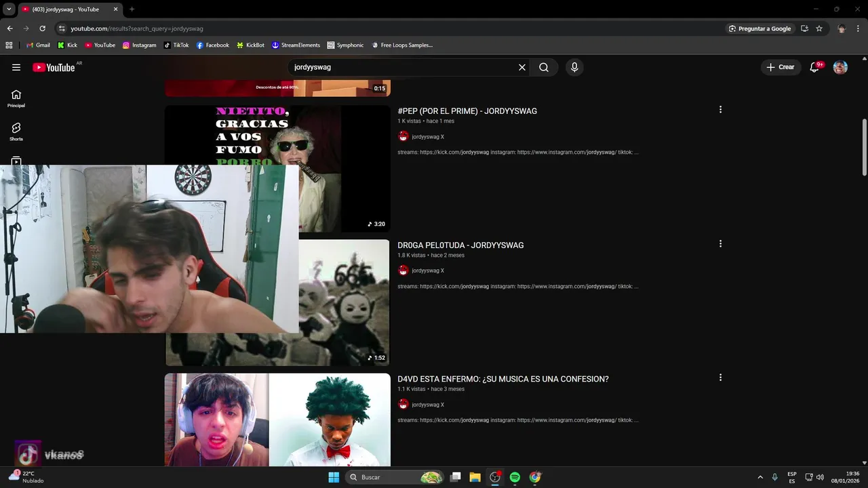Screen dimensions: 868x488
Task: Open the YouTube hamburger guide menu
Action: [16, 67]
